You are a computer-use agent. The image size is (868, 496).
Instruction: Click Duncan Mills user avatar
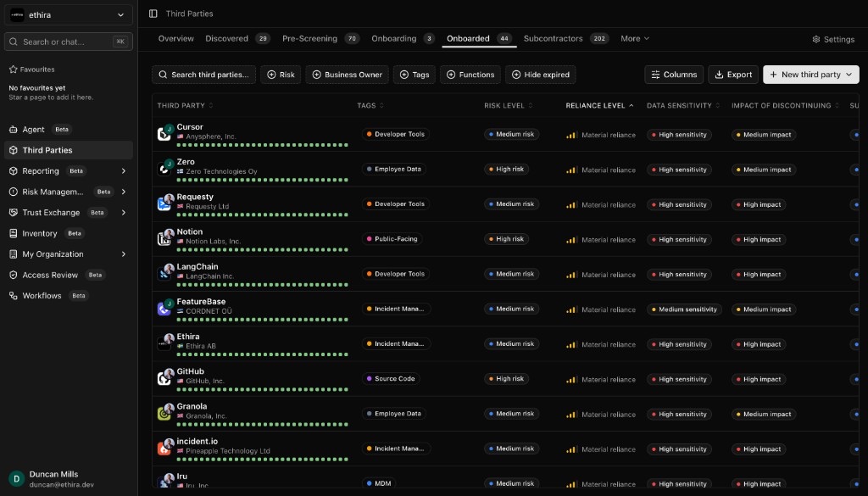pos(17,479)
